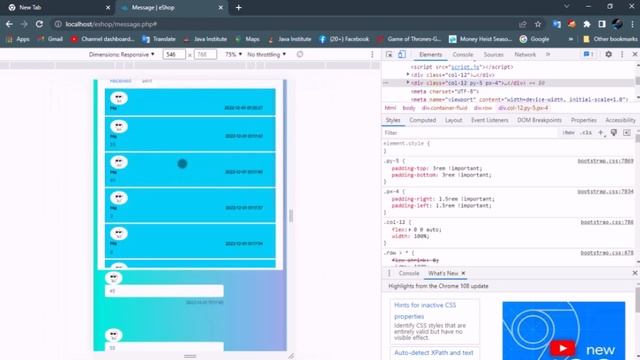Click the viewport width input showing 546
Image resolution: width=640 pixels, height=360 pixels.
[174, 54]
